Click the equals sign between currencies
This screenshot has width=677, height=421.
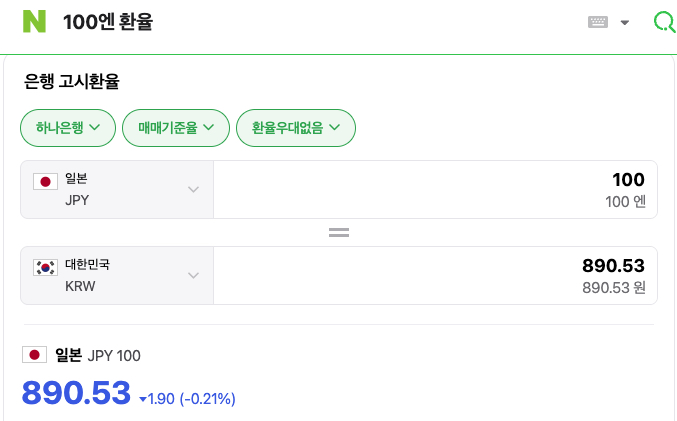pos(339,233)
